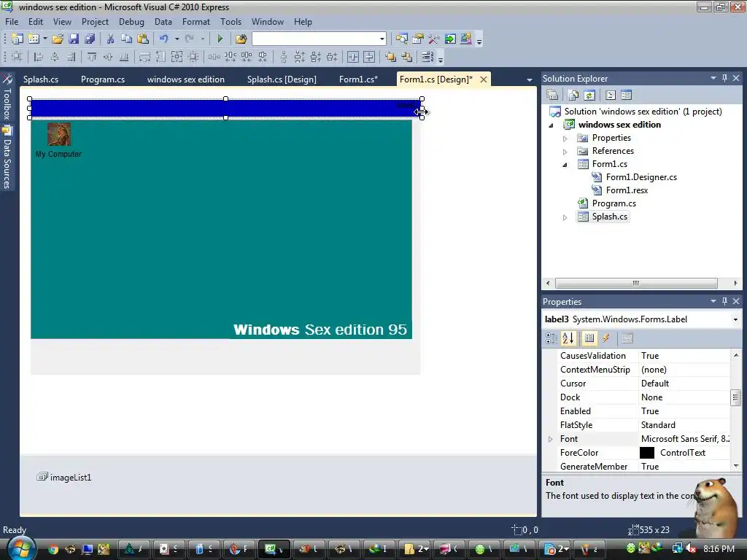Open the Debug menu
747x560 pixels.
coord(131,22)
